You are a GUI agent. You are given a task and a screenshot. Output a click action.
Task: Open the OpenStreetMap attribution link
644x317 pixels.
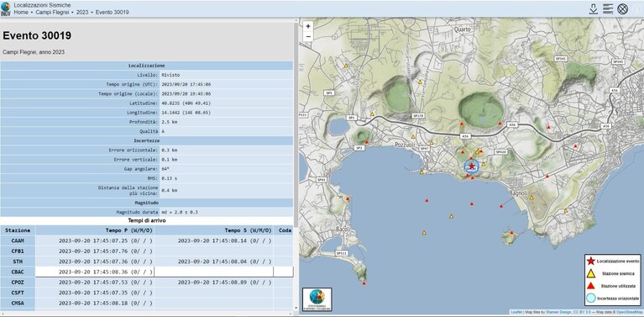tap(630, 313)
